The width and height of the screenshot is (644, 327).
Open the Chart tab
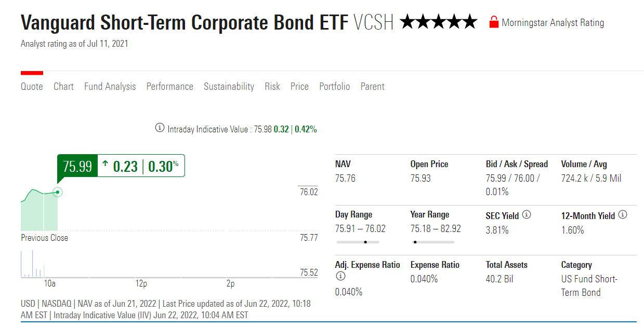tap(63, 87)
